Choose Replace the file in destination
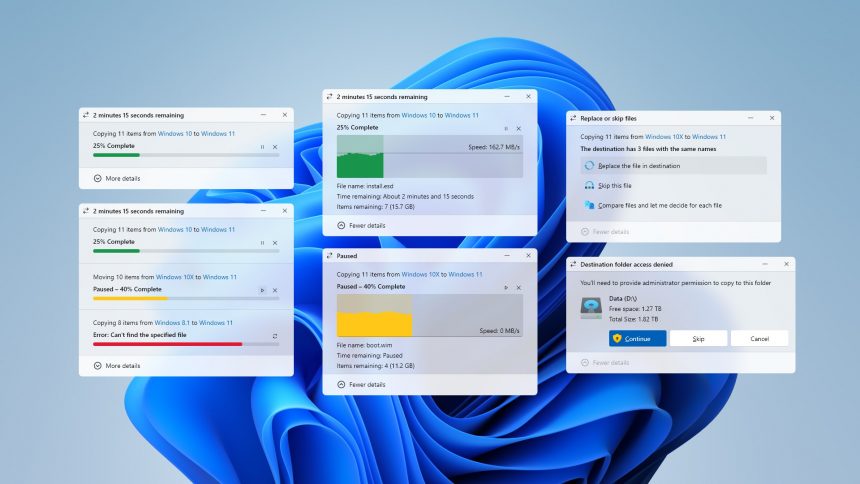Screen dimensions: 860x484 [x=674, y=166]
